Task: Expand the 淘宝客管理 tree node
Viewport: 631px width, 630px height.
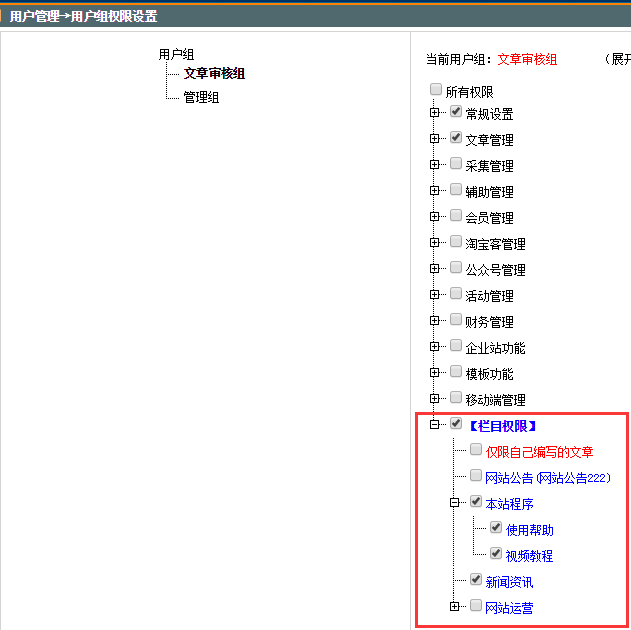Action: coord(435,243)
